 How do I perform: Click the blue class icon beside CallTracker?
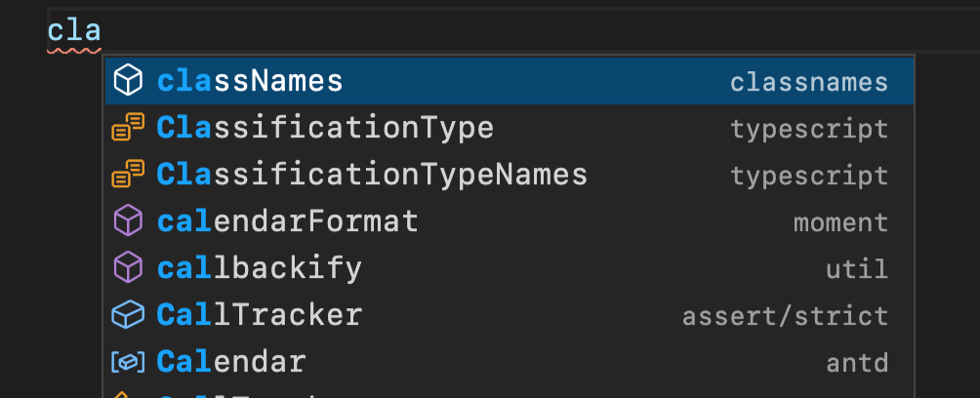[x=128, y=315]
